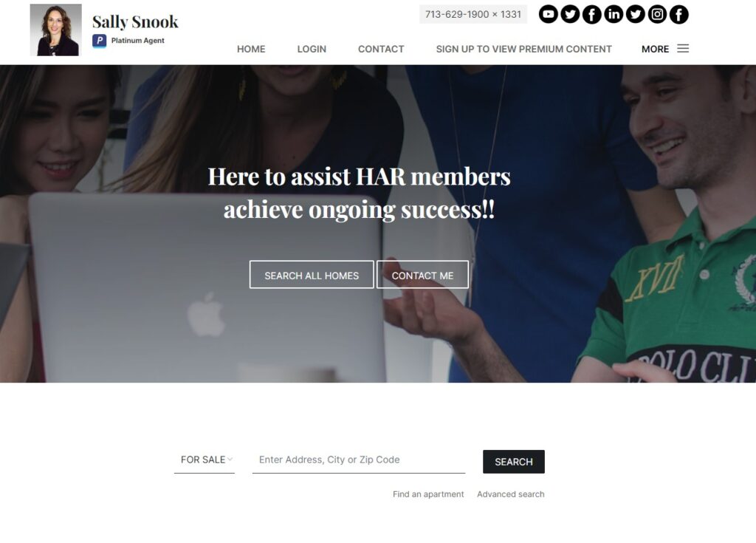This screenshot has height=543, width=756.
Task: Click the Platinum Agent P badge
Action: tap(100, 41)
